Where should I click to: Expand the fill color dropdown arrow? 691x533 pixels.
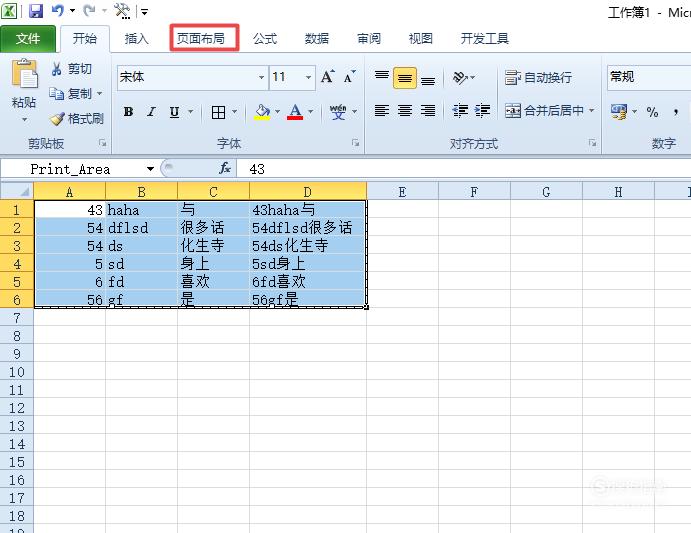(277, 112)
